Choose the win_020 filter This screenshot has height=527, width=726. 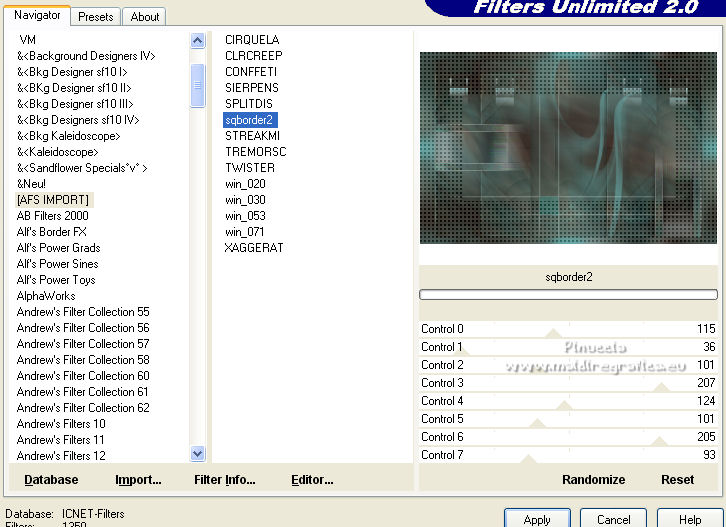(x=245, y=184)
